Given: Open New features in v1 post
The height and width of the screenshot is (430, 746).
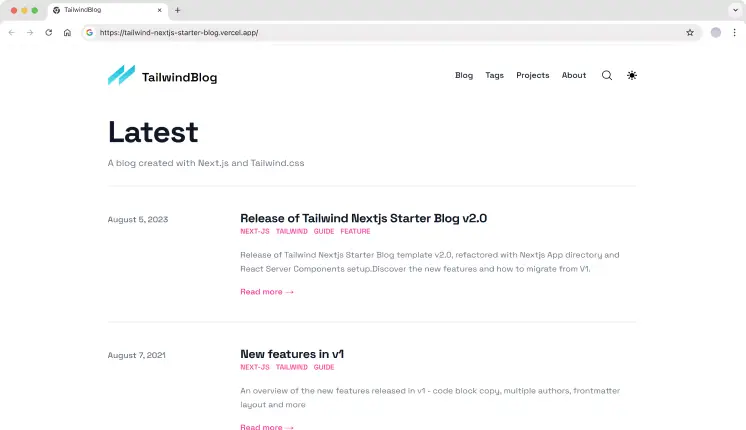Looking at the screenshot, I should (292, 354).
